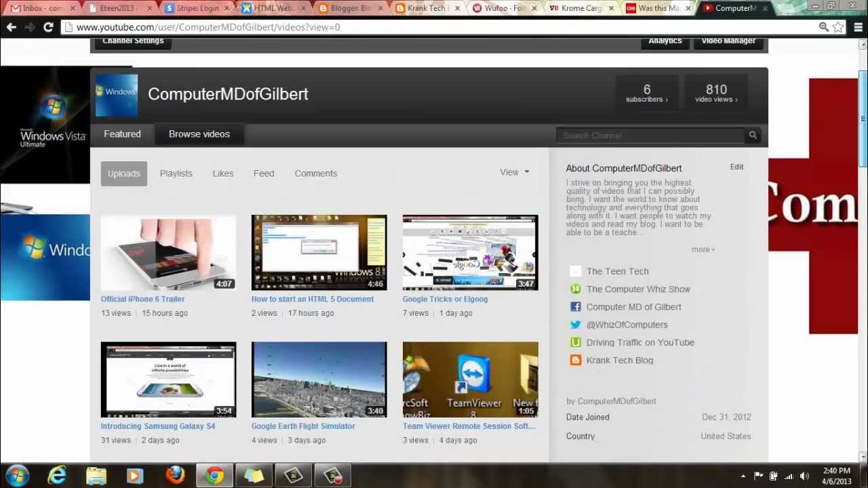Open How to start an HTML 5 Document link
This screenshot has height=488, width=868.
click(x=313, y=299)
